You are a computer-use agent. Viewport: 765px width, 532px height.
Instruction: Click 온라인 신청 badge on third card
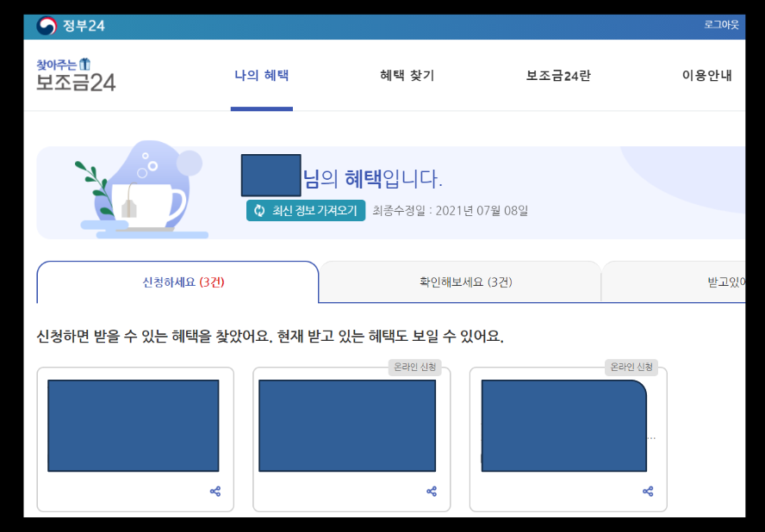631,368
